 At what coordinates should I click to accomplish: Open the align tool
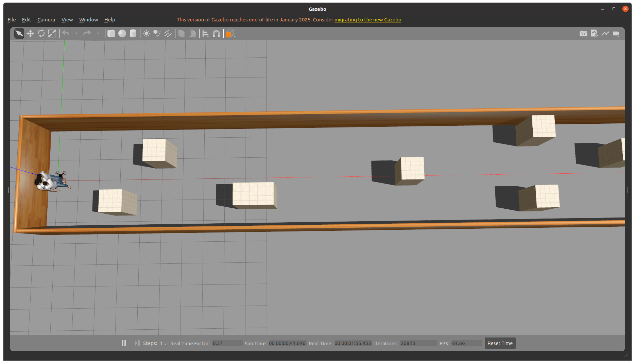coord(206,33)
